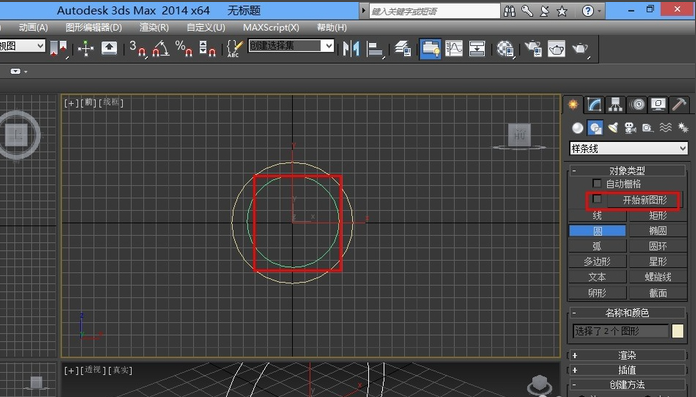Enable the 自动栅格 checkbox
The height and width of the screenshot is (397, 696).
click(x=597, y=183)
